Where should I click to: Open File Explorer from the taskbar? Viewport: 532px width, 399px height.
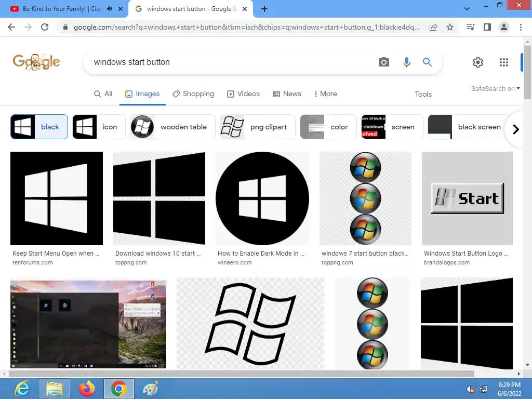(54, 389)
